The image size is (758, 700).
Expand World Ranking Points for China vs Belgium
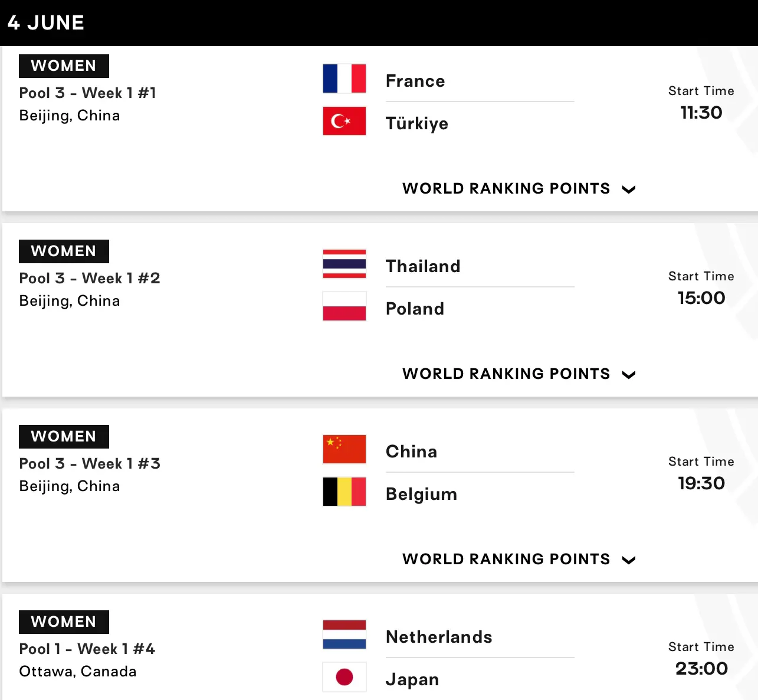(519, 560)
